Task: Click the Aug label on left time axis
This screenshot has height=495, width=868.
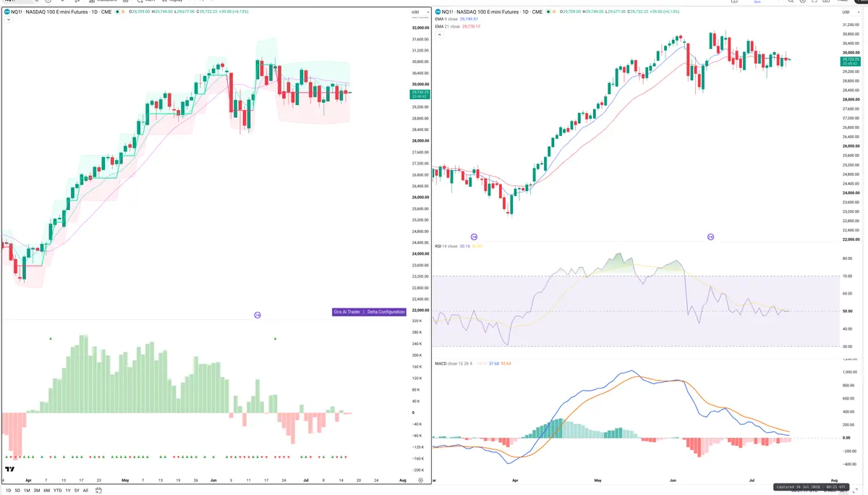Action: point(402,480)
